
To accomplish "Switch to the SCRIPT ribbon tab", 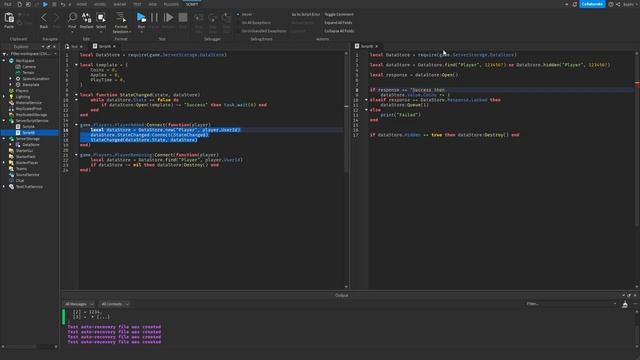I will [192, 4].
